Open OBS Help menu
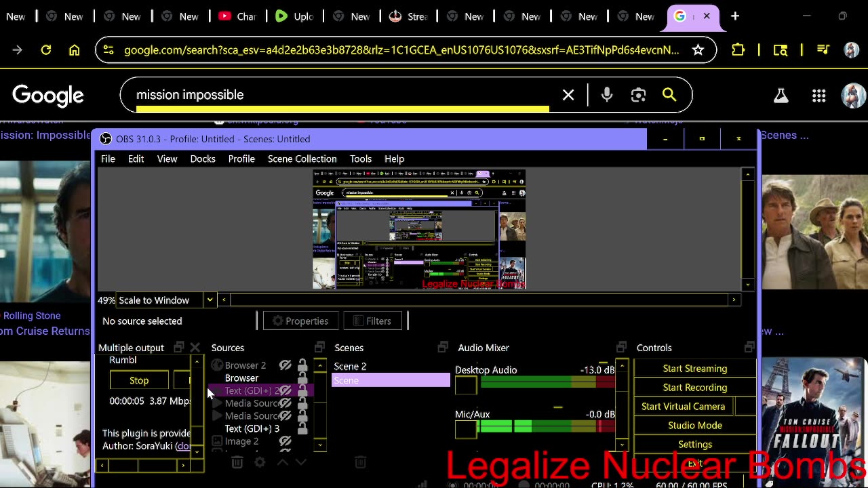Image resolution: width=868 pixels, height=488 pixels. click(x=394, y=159)
